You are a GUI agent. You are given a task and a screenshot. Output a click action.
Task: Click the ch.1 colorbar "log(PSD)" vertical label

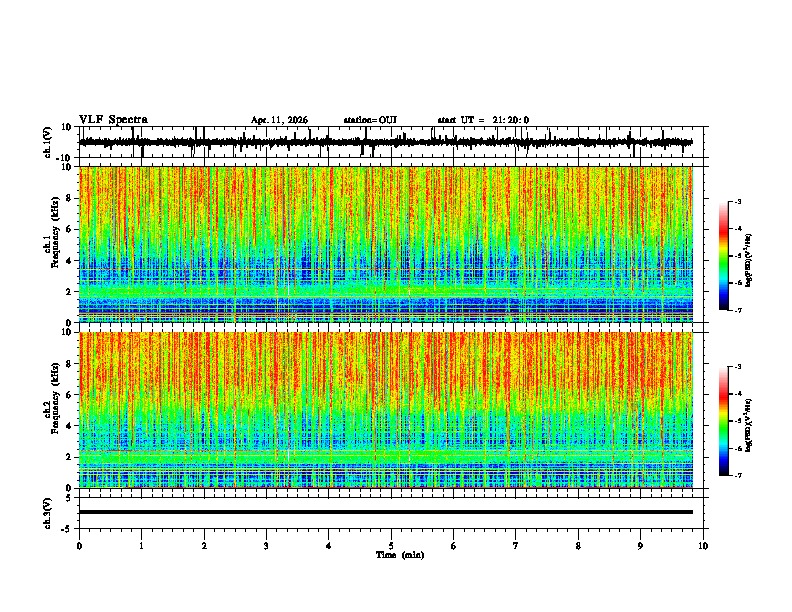coord(749,260)
